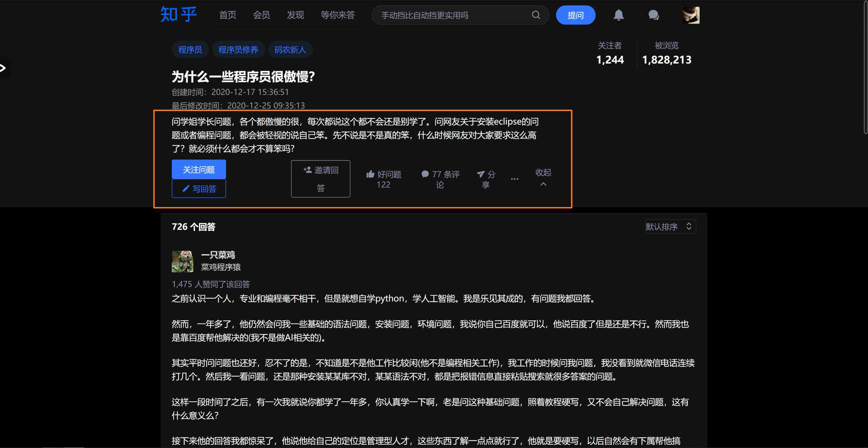Screen dimensions: 868x448
Task: Click the thumbs-up good question icon
Action: tap(370, 174)
